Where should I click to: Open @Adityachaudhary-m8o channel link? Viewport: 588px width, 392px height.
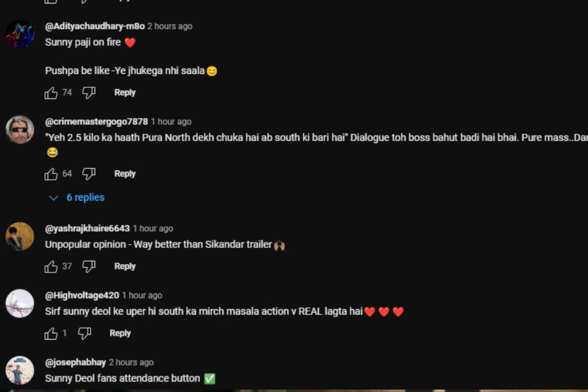95,26
